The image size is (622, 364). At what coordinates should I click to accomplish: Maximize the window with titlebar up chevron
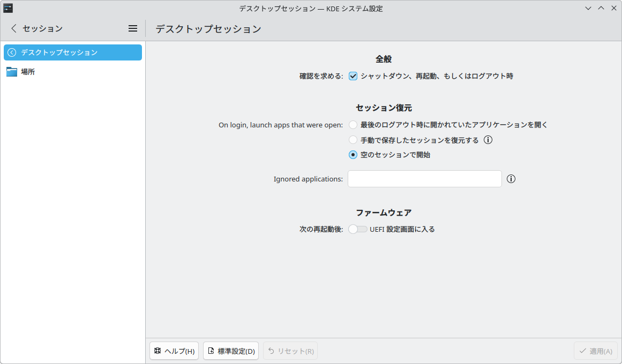point(601,9)
